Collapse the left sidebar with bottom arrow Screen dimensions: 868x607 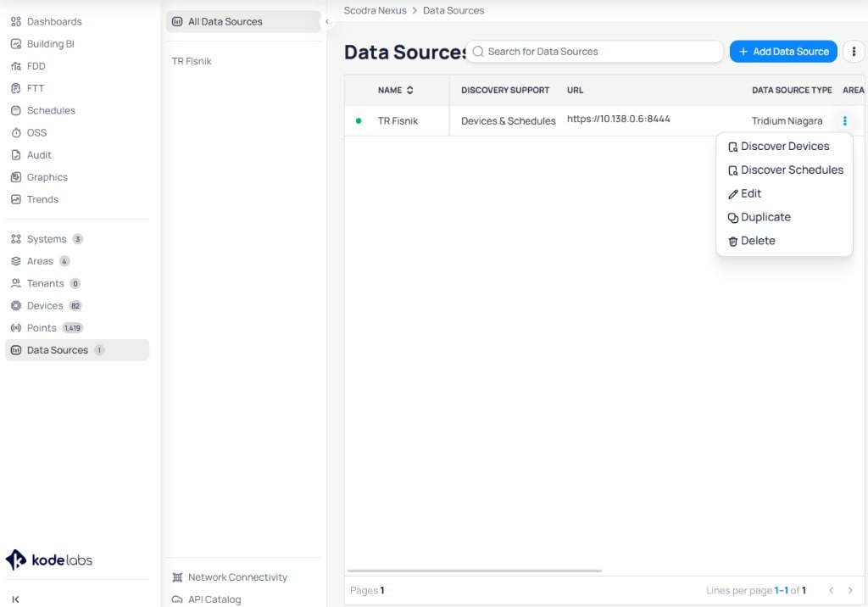[15, 599]
